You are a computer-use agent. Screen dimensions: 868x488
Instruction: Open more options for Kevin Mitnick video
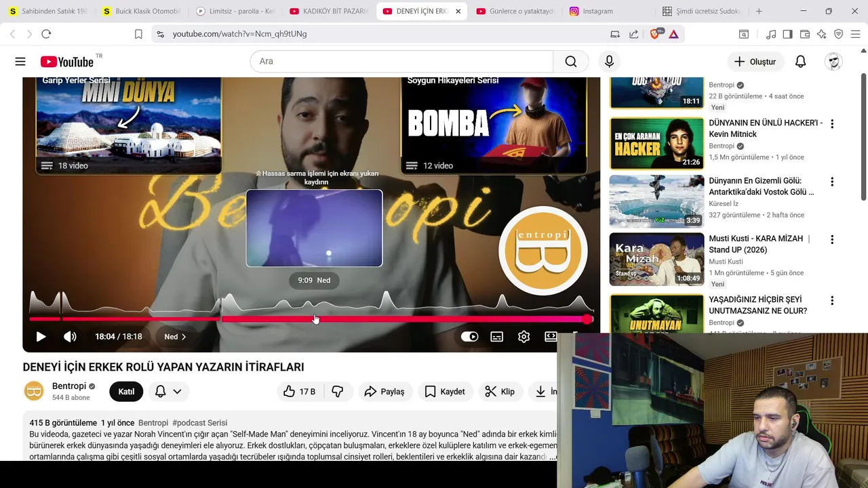(x=832, y=124)
